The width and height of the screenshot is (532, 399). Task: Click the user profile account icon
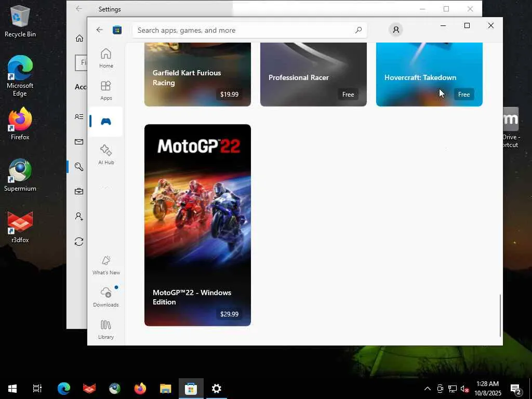pyautogui.click(x=396, y=30)
